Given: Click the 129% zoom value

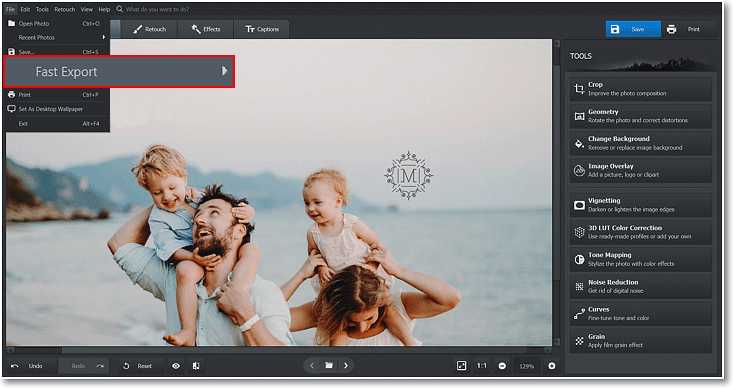Looking at the screenshot, I should tap(527, 366).
